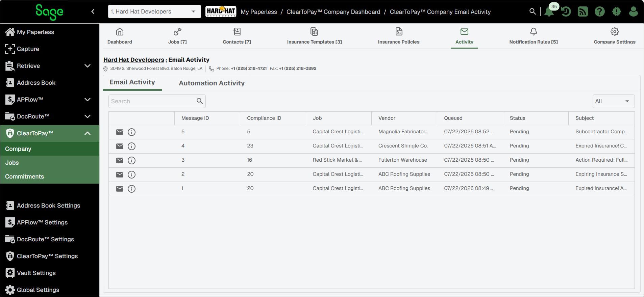Image resolution: width=644 pixels, height=297 pixels.
Task: Click the Hard Hat Developers logo
Action: point(221,11)
